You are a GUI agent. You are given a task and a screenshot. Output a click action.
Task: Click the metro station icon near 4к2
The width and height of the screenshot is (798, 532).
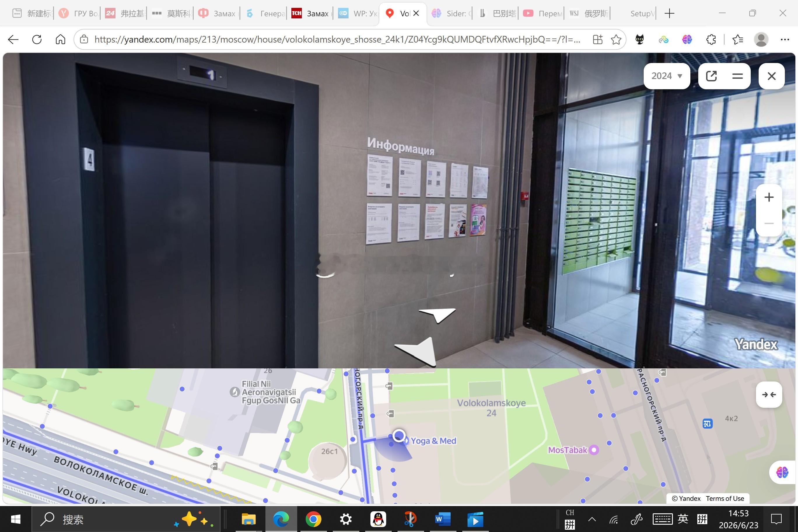(x=707, y=423)
